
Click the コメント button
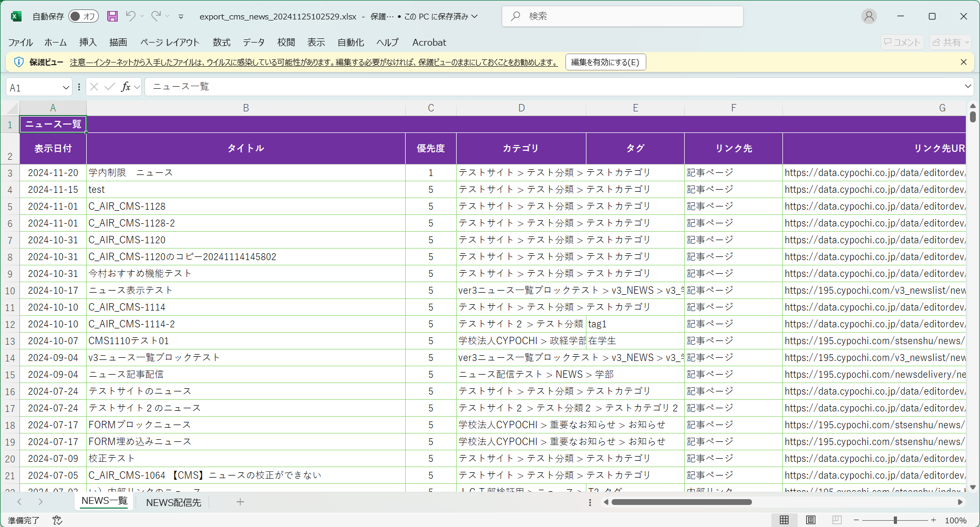point(902,42)
